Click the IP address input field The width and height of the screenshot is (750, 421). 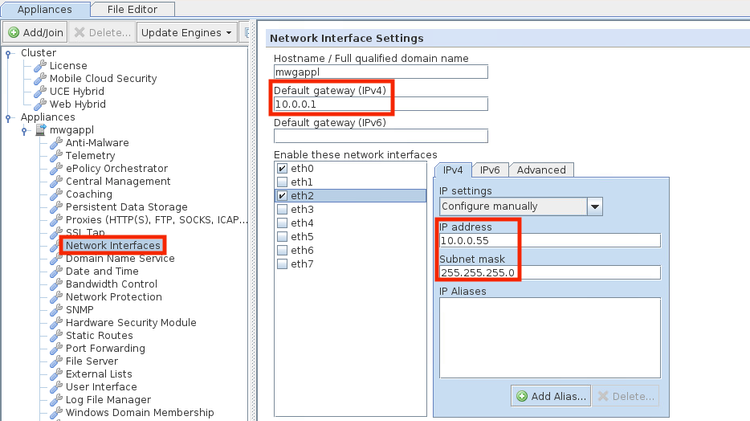[549, 240]
